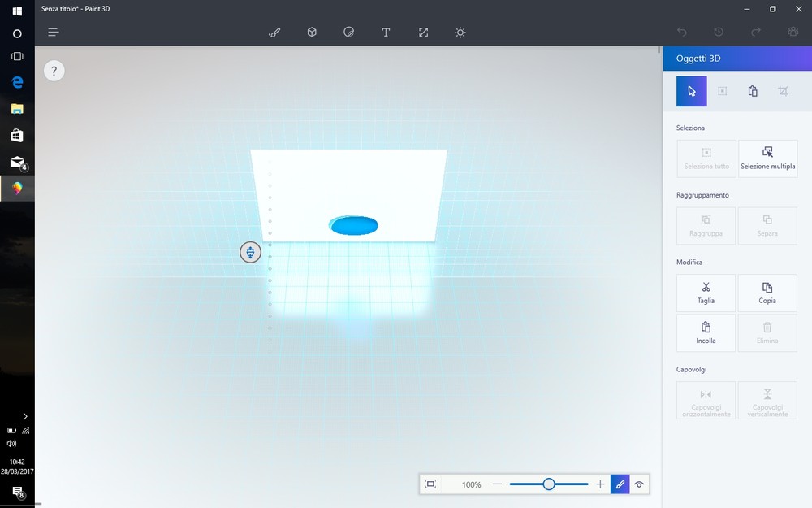This screenshot has width=812, height=508.
Task: Paste with the Incolla button
Action: [x=706, y=332]
